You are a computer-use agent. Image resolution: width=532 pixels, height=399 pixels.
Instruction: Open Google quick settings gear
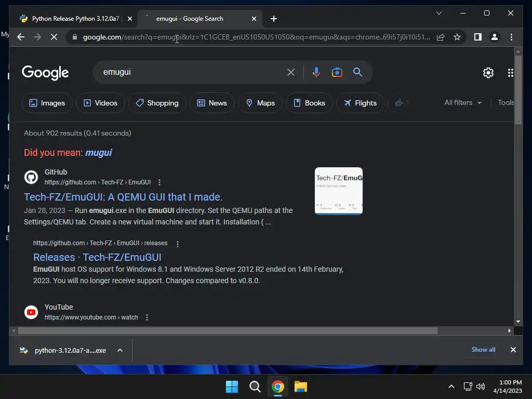click(488, 73)
